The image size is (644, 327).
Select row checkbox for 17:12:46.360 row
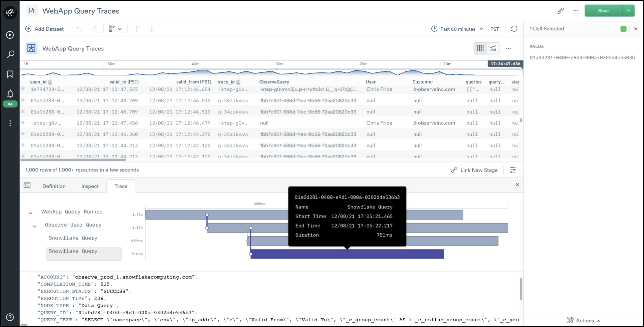(x=23, y=134)
